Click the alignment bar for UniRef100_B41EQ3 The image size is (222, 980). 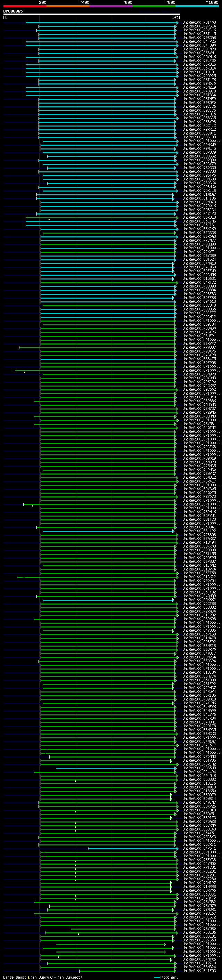pos(128,971)
